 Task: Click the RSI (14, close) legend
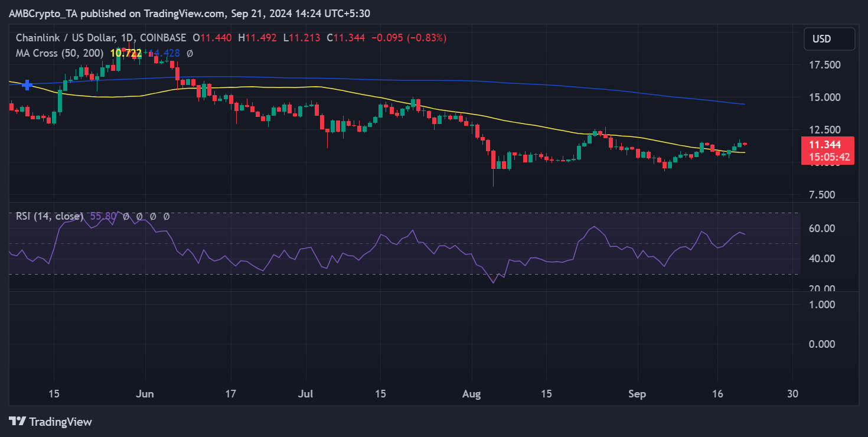50,217
